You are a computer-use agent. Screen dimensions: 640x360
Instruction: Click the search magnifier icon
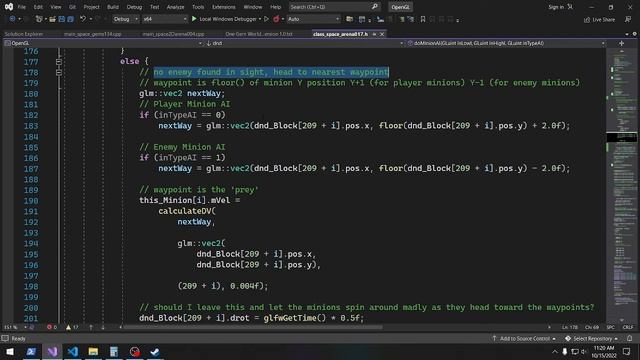(x=375, y=7)
